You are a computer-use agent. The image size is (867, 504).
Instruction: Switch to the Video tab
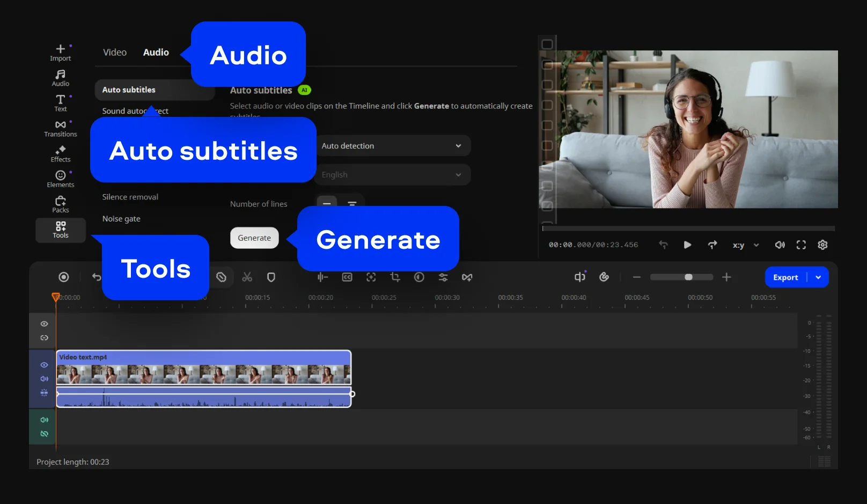[115, 53]
